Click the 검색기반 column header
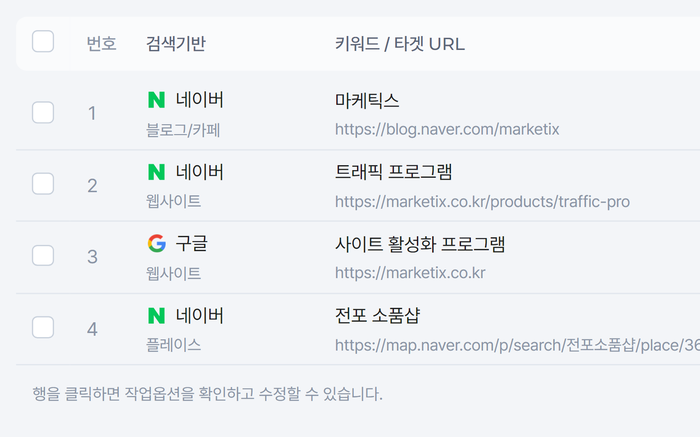This screenshot has width=700, height=437. [x=176, y=44]
